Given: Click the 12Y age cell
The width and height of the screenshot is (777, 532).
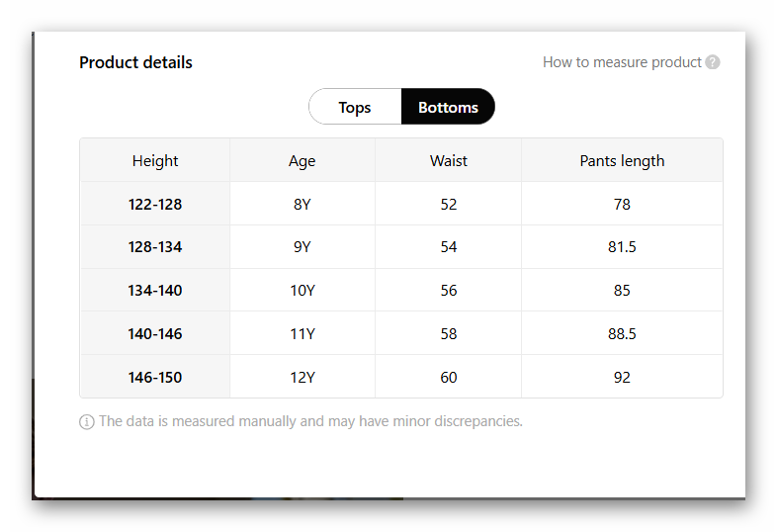Looking at the screenshot, I should [302, 378].
